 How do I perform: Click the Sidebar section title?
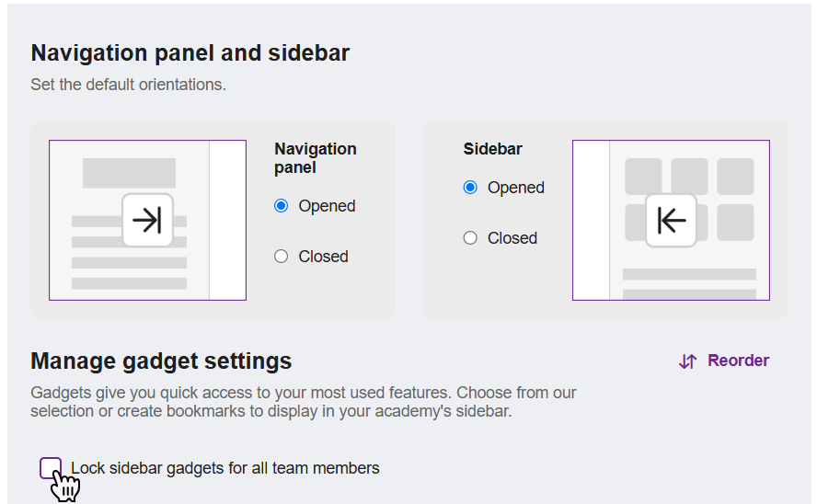point(492,149)
